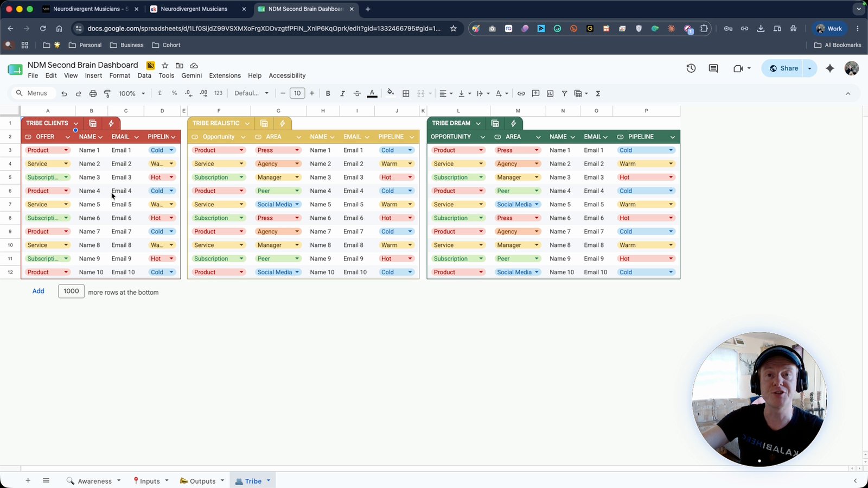
Task: Click the table icon beside Tribe Dream
Action: [x=495, y=123]
